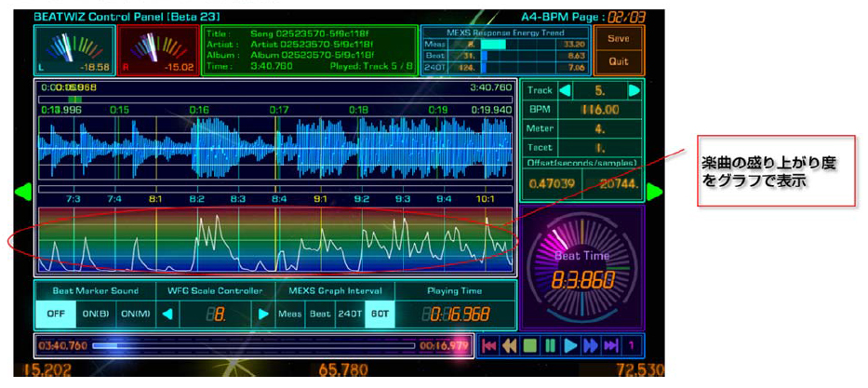Click the end time 3:40.760 above waveform
Viewport: 868px width, 388px height.
tap(491, 87)
